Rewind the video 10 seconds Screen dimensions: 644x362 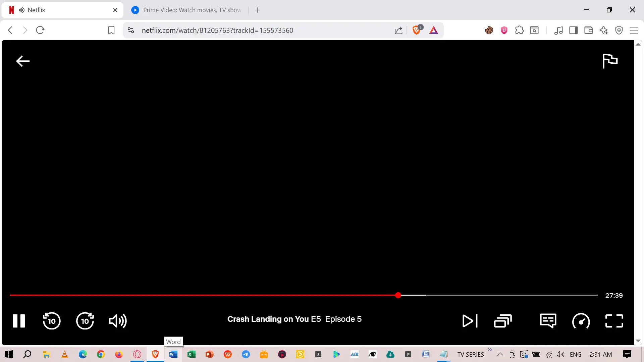pyautogui.click(x=51, y=321)
